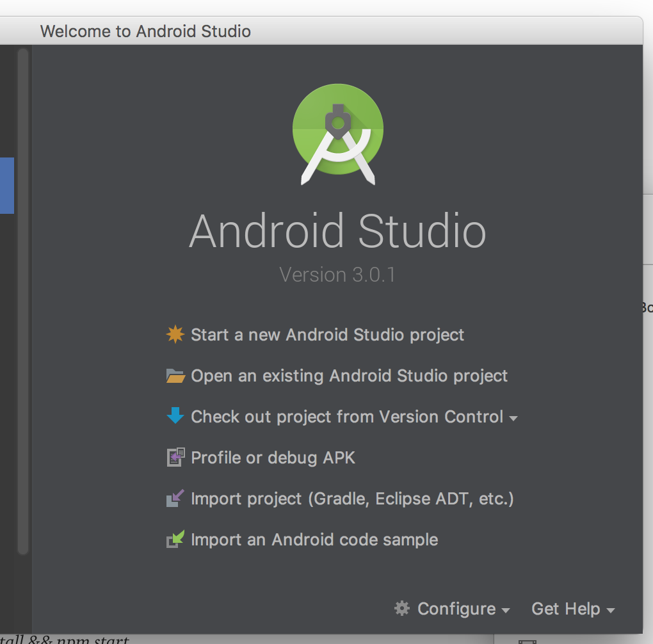Click the Welcome to Android Studio title bar
This screenshot has height=644, width=653.
point(145,31)
